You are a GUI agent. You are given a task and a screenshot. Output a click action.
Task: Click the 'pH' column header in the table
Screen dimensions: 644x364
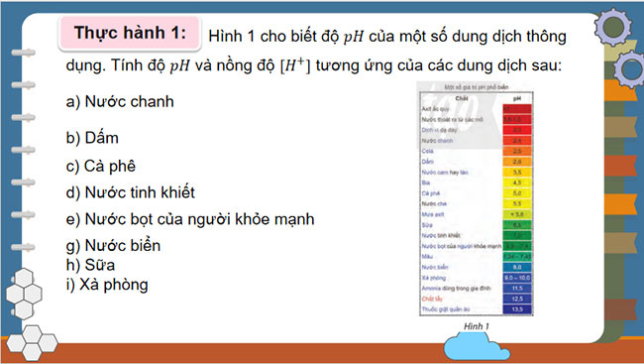[x=517, y=98]
